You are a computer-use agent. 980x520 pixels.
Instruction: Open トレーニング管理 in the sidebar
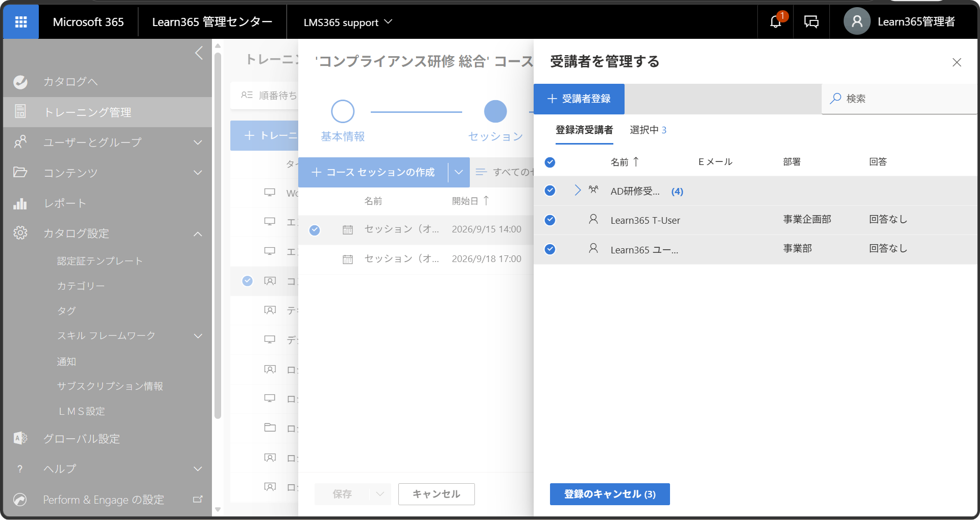(107, 112)
